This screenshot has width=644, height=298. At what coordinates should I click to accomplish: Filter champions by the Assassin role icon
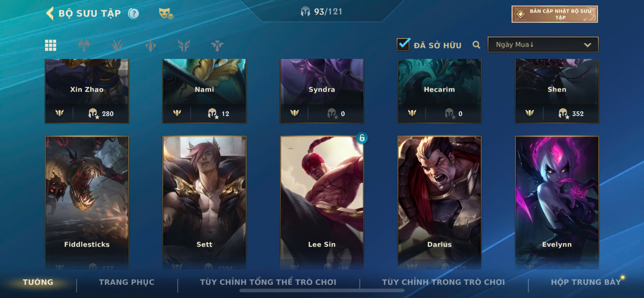point(150,45)
